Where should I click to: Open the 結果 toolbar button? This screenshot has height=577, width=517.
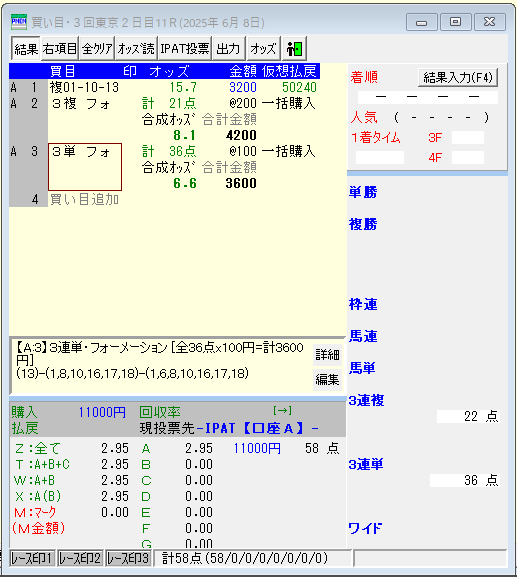point(26,49)
